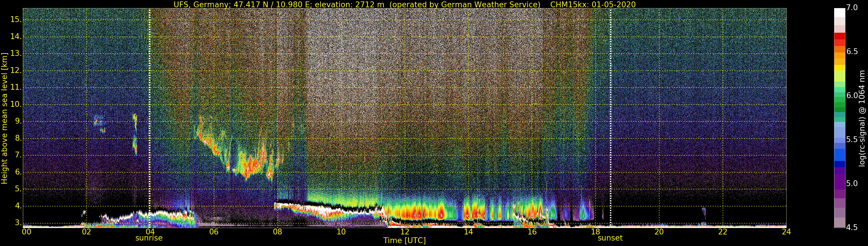
Task: Select the white dotted sunrise vertical line
Action: (150, 101)
